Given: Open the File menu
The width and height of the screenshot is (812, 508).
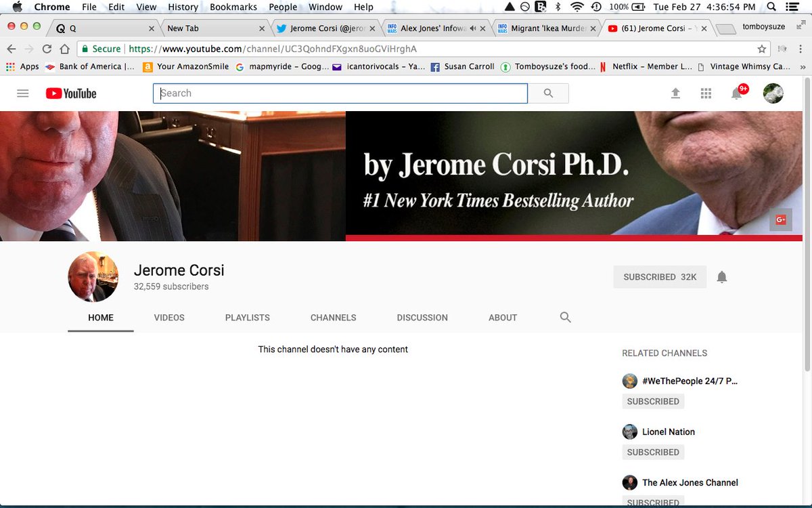Looking at the screenshot, I should (x=89, y=7).
